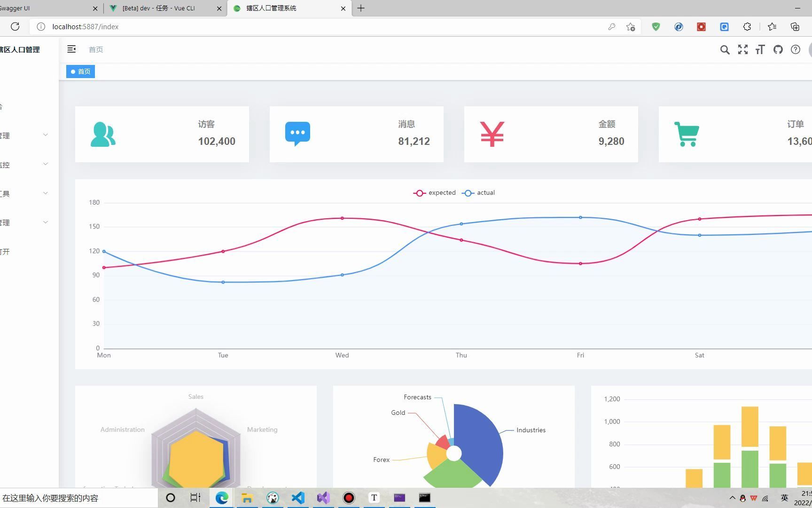The image size is (812, 508).
Task: Switch the input language indicator 英
Action: click(x=784, y=498)
